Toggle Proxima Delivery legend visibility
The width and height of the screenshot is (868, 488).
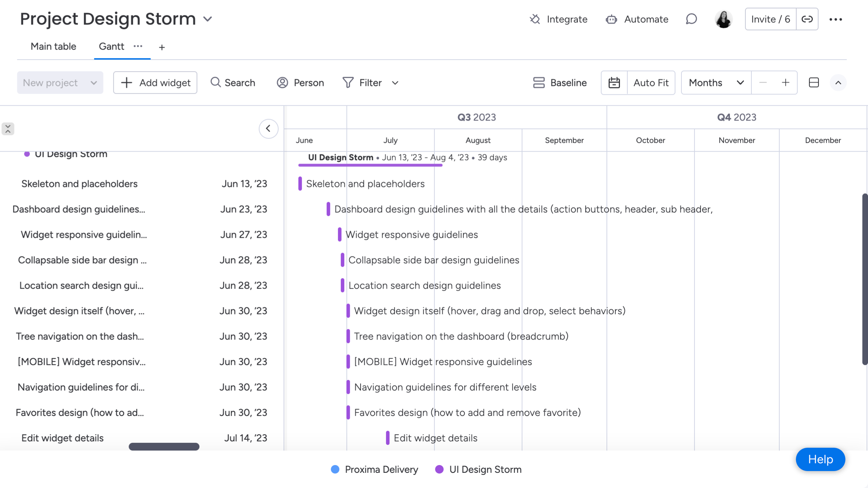(375, 469)
